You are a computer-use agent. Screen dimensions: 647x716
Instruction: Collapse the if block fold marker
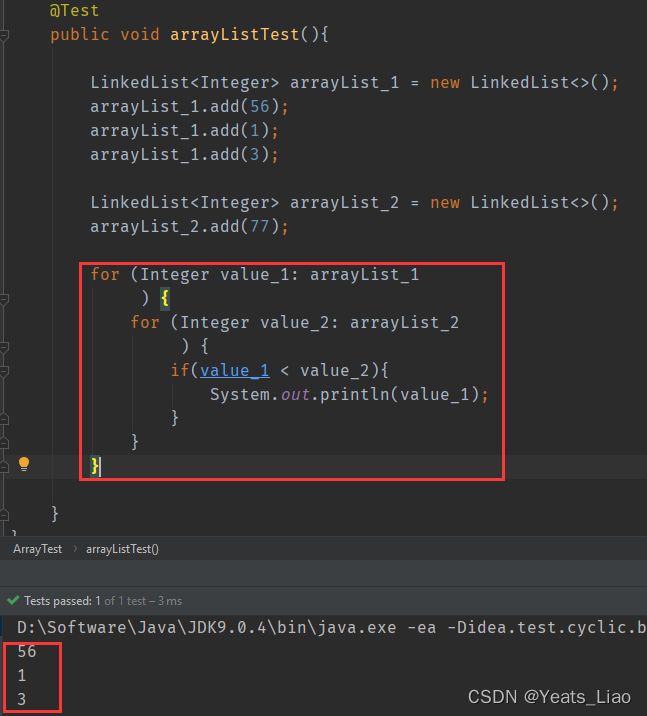4,371
